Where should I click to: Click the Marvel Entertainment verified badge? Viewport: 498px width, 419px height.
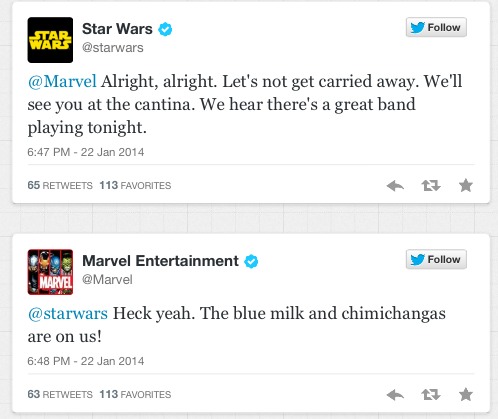(x=251, y=261)
